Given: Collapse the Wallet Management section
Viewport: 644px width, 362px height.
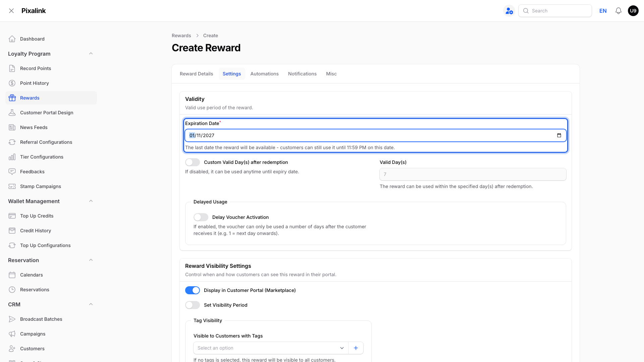Looking at the screenshot, I should [x=91, y=201].
